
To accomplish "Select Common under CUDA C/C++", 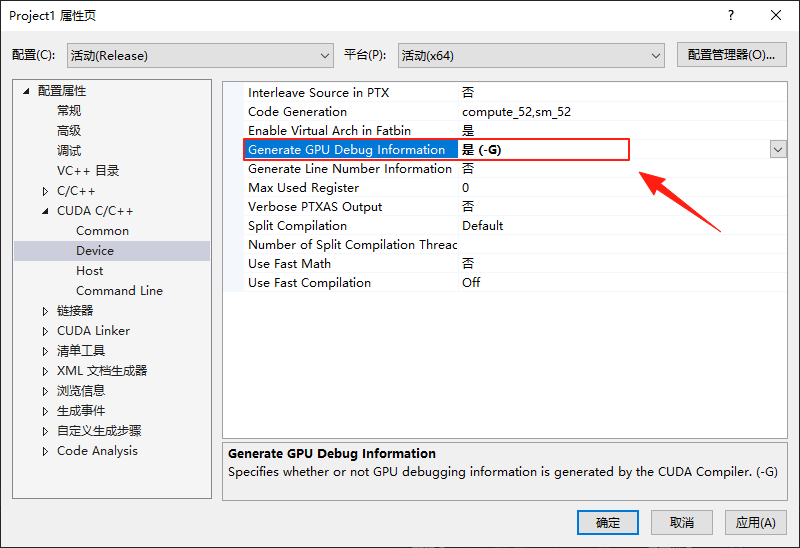I will coord(102,231).
